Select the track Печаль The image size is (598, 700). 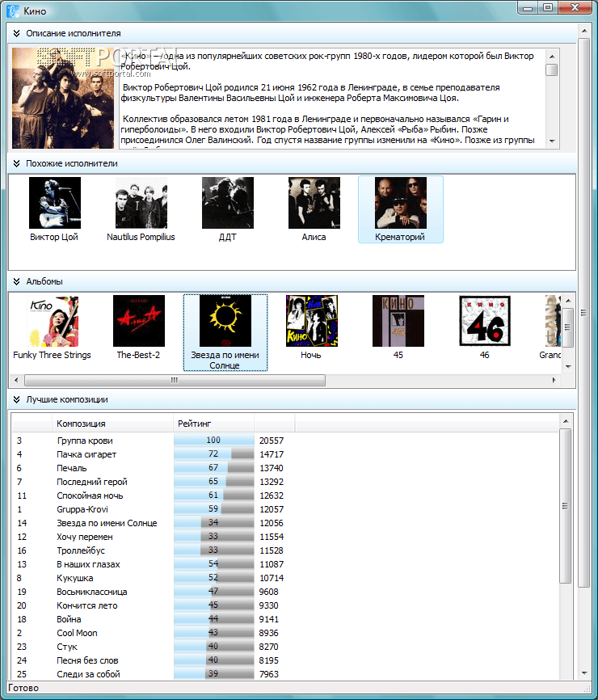72,468
